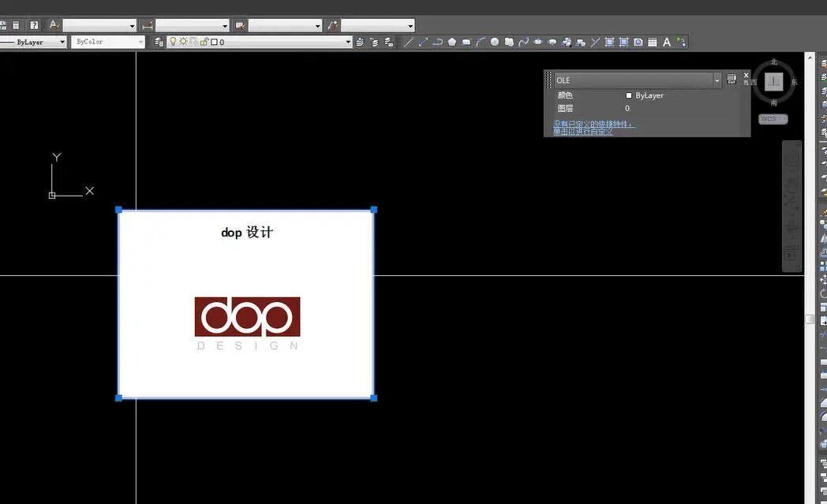Select the Point draw tool

click(x=595, y=42)
